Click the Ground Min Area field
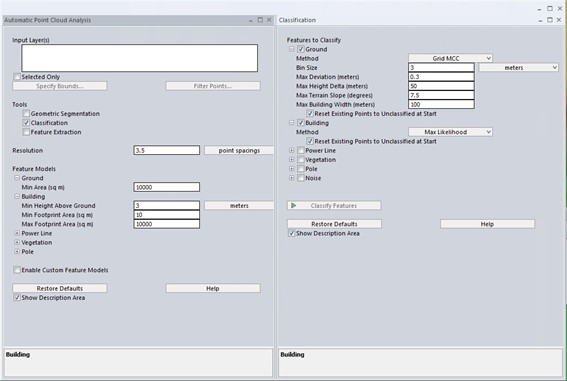 (x=166, y=187)
